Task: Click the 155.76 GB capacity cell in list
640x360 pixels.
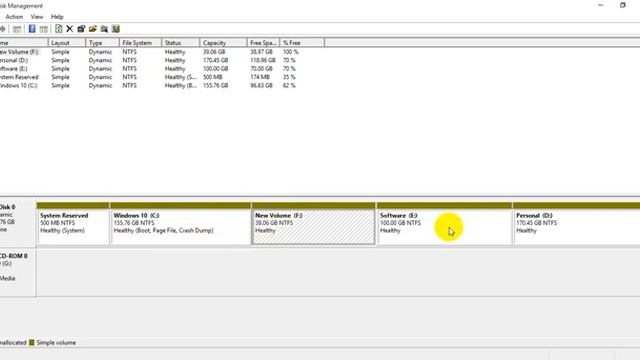Action: (x=216, y=85)
